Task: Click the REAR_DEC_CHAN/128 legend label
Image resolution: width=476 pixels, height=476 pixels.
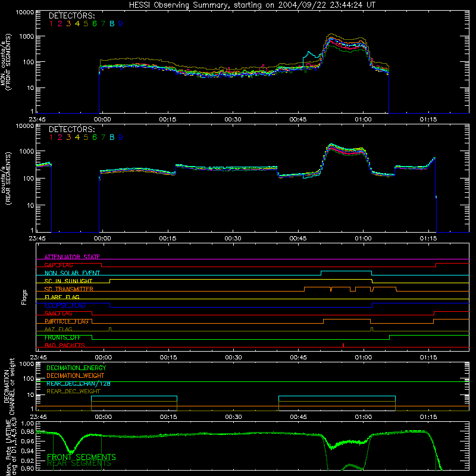Action: coord(79,383)
